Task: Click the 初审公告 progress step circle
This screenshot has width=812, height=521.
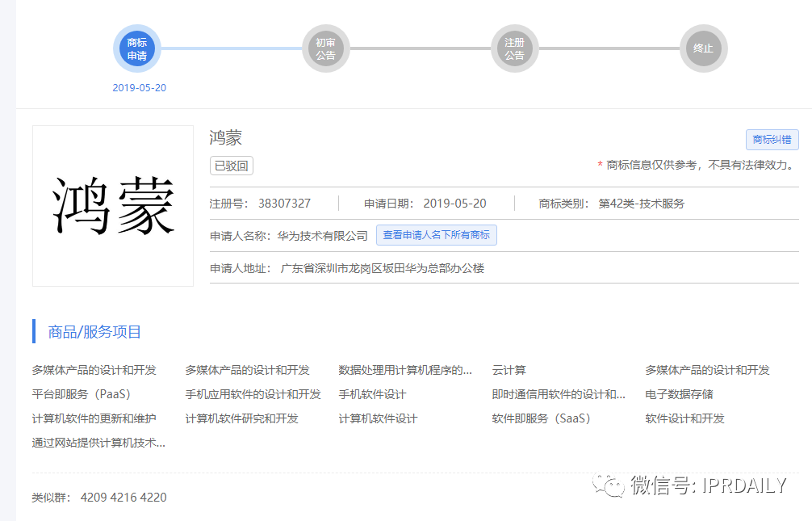Action: click(x=326, y=48)
